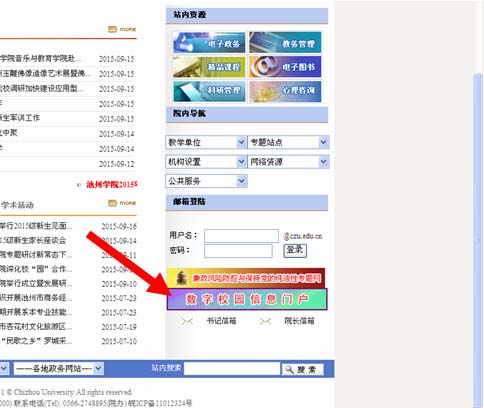
Task: Open the news item mentioning 音乐与教育学院
Action: click(x=40, y=59)
